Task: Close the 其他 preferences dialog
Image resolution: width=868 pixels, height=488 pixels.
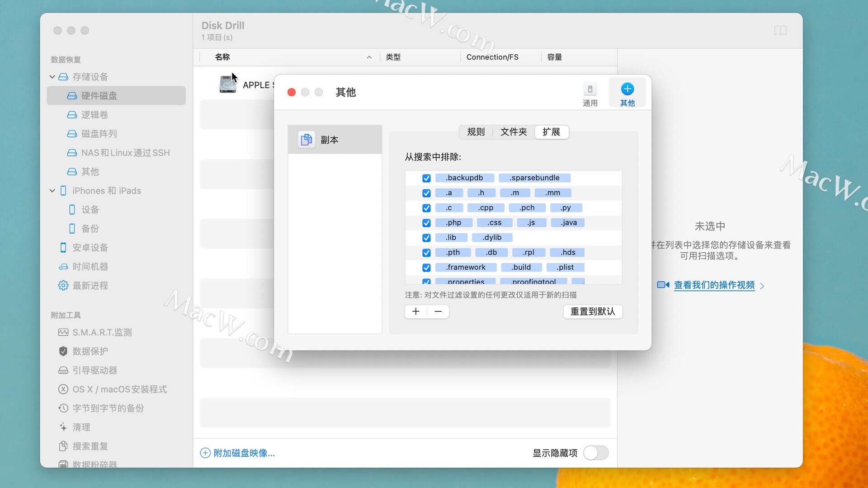Action: (x=292, y=92)
